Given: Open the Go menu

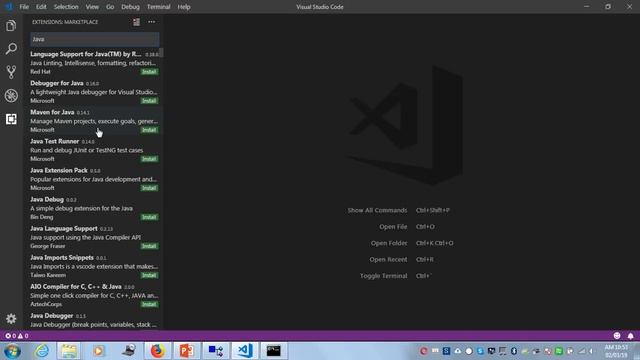Looking at the screenshot, I should [x=110, y=7].
